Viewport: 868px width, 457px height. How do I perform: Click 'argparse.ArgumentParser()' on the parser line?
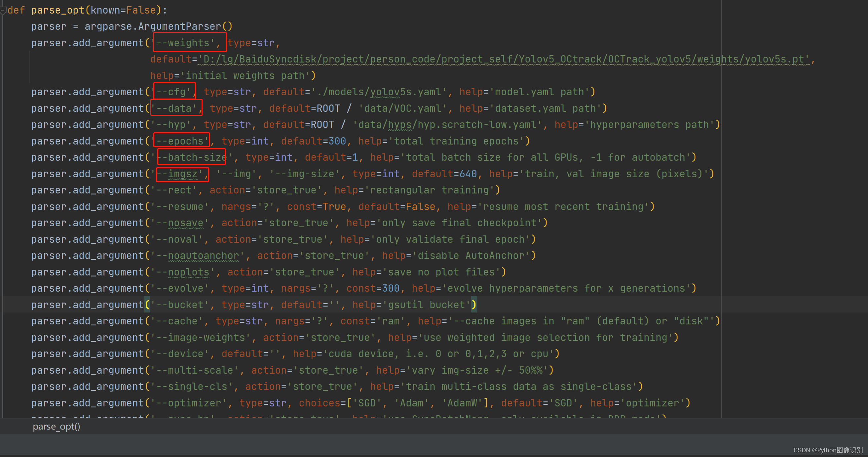158,26
